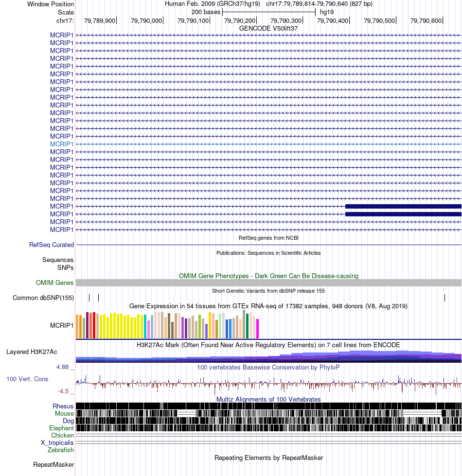Image resolution: width=462 pixels, height=476 pixels.
Task: Click the rightmost dbSNP variant tick mark
Action: 444,298
